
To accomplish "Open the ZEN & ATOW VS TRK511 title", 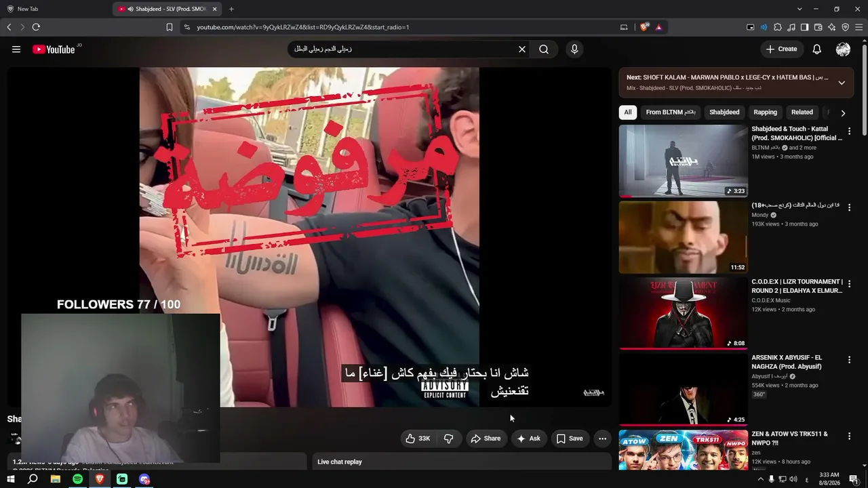I will pos(789,439).
